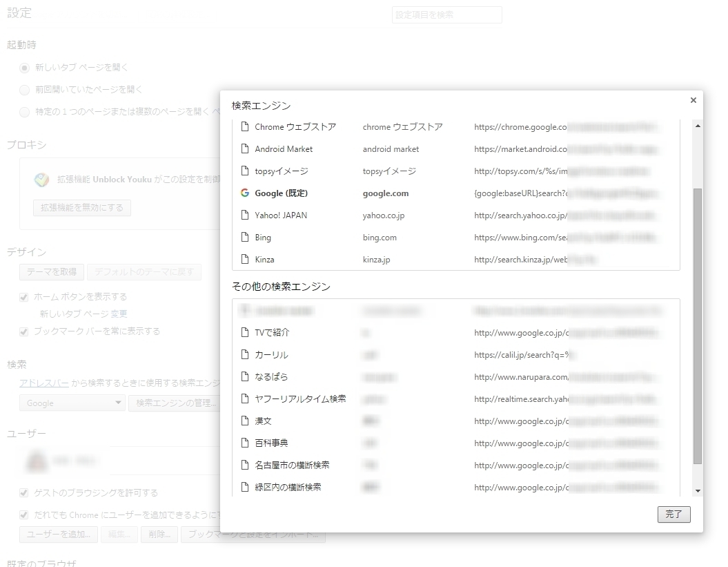Image resolution: width=728 pixels, height=567 pixels.
Task: Click the Unblock Youku extension icon
Action: (42, 180)
